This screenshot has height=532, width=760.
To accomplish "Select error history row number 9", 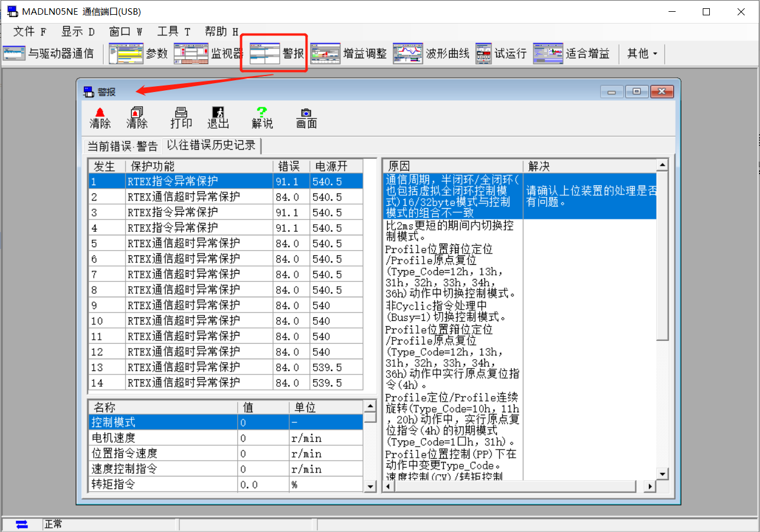I will coord(225,305).
